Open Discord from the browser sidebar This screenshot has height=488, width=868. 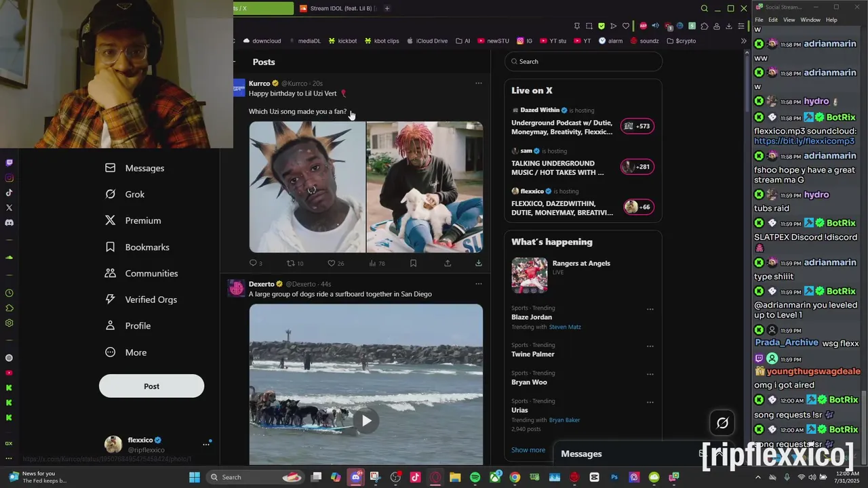click(x=9, y=222)
